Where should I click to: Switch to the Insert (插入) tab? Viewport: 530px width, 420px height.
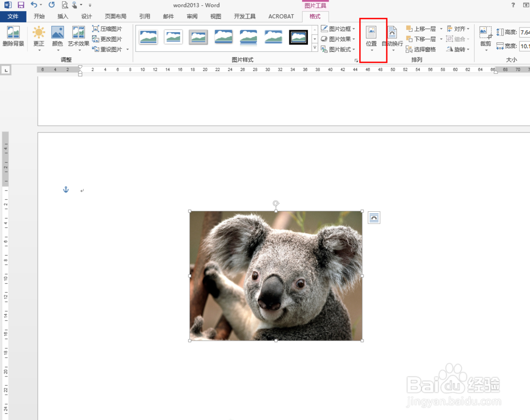pos(63,16)
